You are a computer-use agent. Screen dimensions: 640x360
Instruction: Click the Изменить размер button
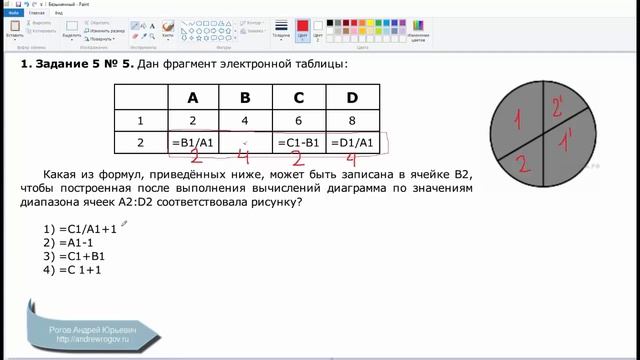(104, 31)
